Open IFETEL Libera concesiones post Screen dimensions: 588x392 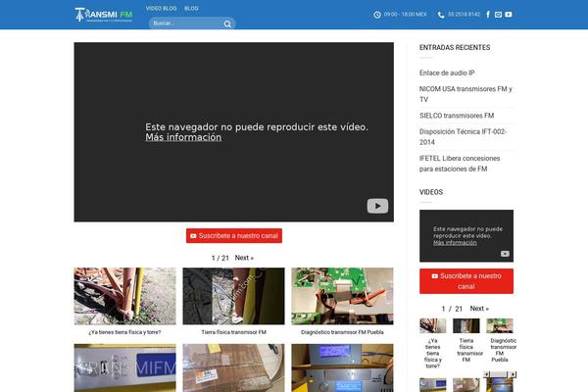tap(460, 164)
